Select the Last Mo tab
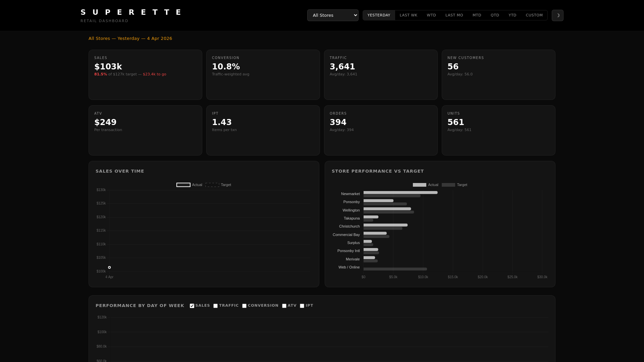Viewport: 644px width, 362px height. pos(454,15)
